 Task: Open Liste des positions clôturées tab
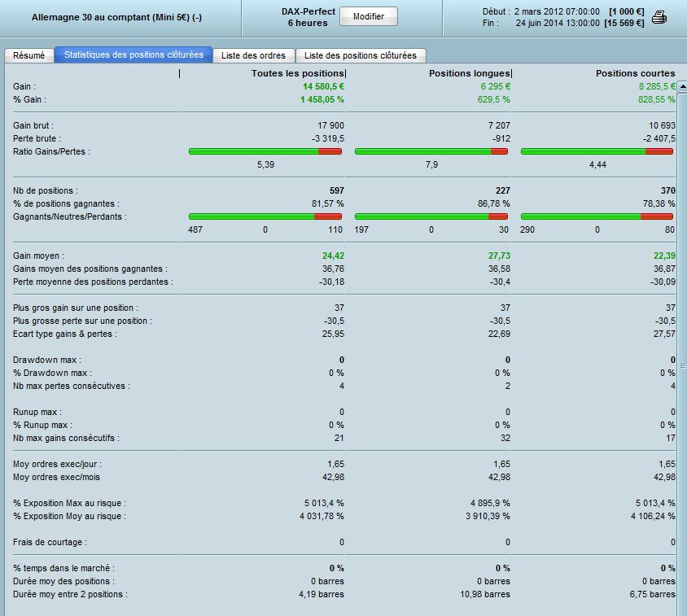[361, 55]
